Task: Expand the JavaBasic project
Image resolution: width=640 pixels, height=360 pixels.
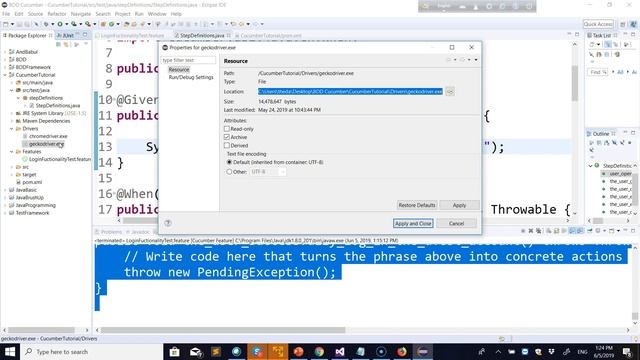Action: pos(5,190)
